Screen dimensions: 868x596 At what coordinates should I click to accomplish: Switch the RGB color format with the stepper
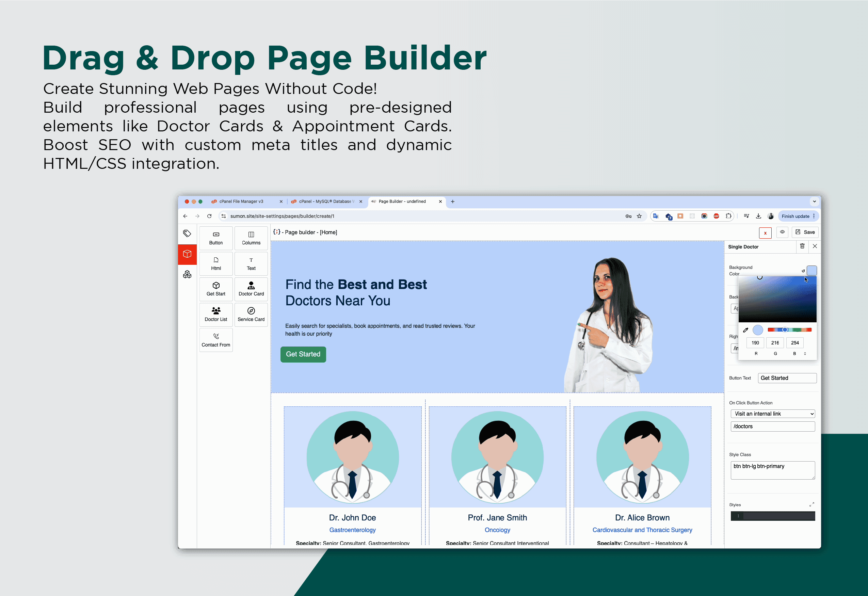[x=805, y=353]
